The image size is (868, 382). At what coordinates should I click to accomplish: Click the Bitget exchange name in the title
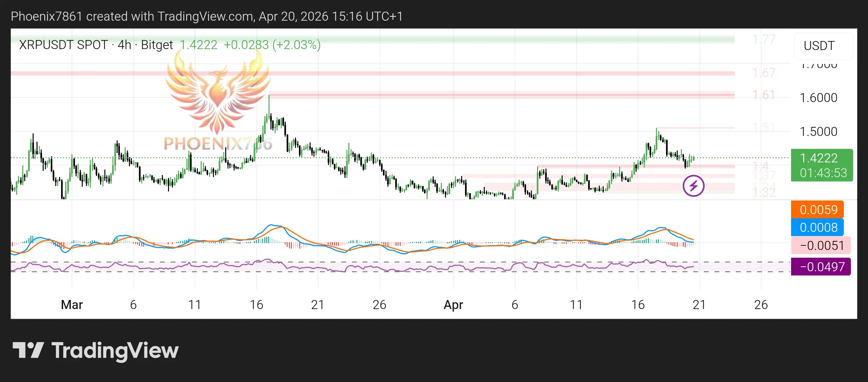tap(157, 45)
